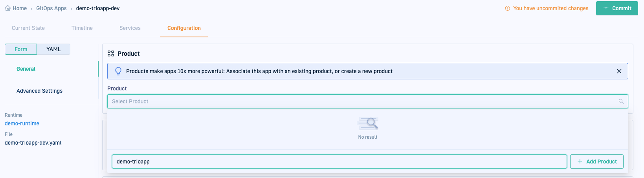Viewport: 644px width, 178px height.
Task: Open the Select Product dropdown
Action: click(361, 101)
